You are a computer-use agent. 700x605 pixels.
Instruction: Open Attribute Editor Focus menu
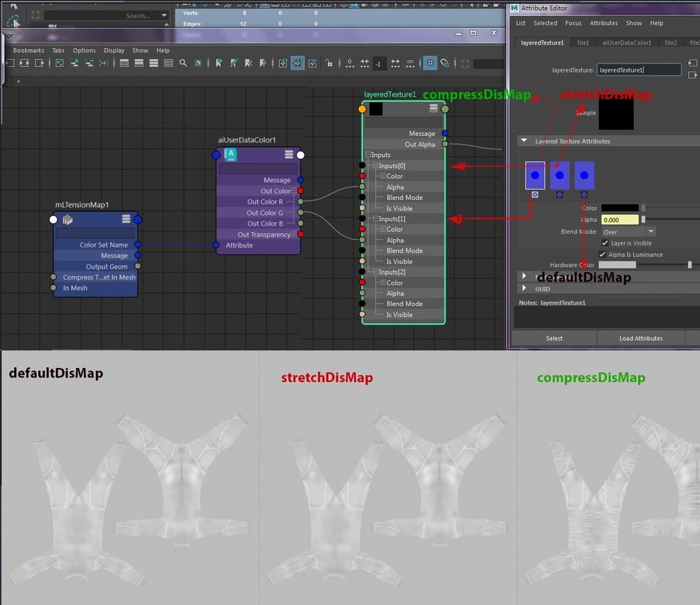tap(573, 23)
